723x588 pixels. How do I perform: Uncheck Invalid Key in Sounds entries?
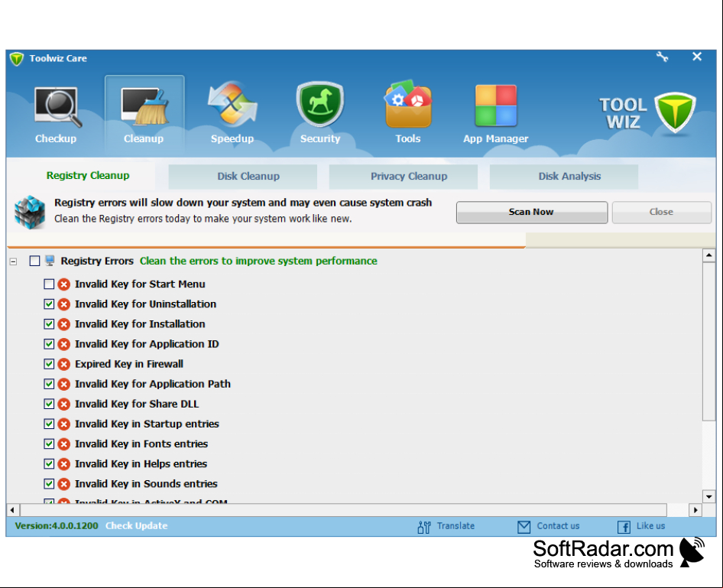pyautogui.click(x=49, y=484)
